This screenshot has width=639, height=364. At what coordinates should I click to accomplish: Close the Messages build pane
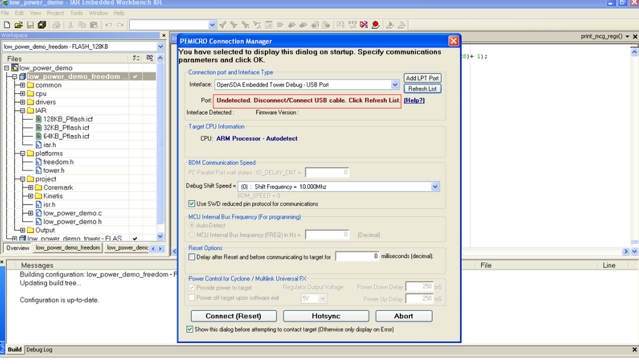click(x=2, y=262)
